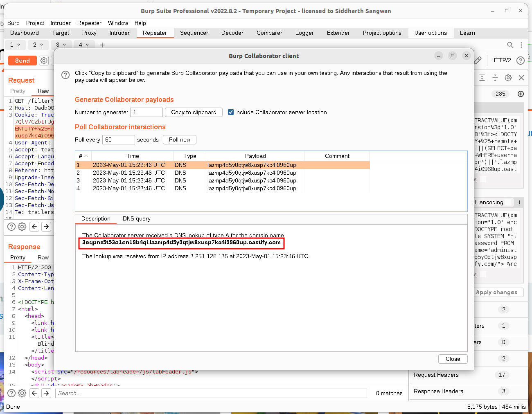Sort interactions by the # column header

pos(83,156)
